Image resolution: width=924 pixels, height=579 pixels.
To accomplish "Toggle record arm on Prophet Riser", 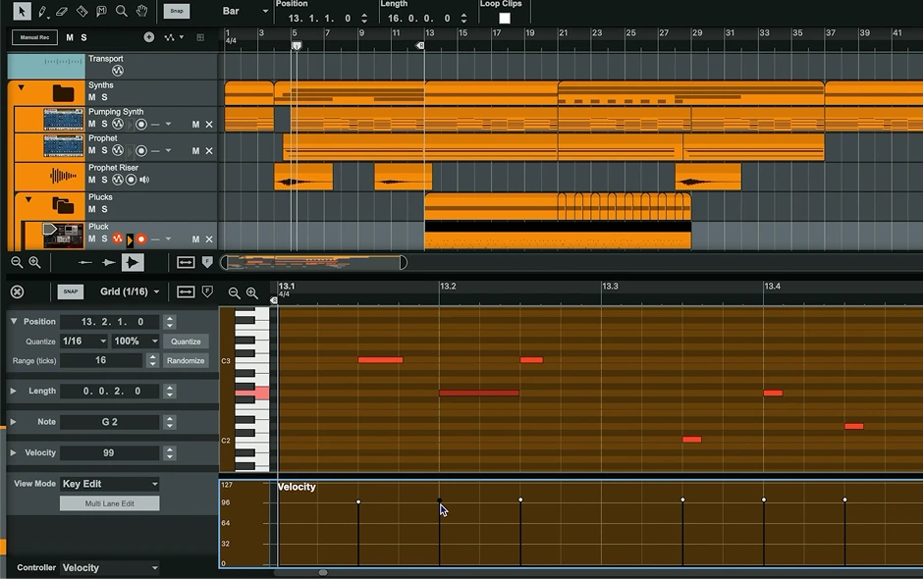I will point(131,180).
